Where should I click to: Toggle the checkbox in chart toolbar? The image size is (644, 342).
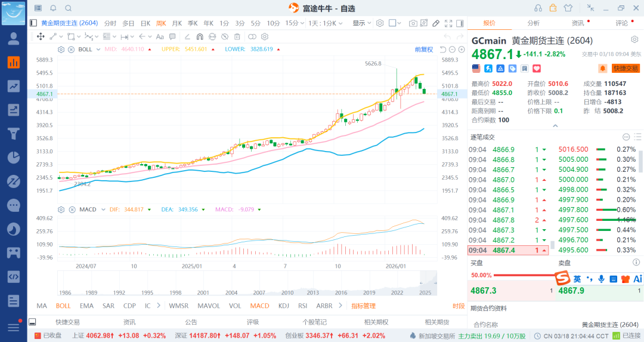pos(392,23)
